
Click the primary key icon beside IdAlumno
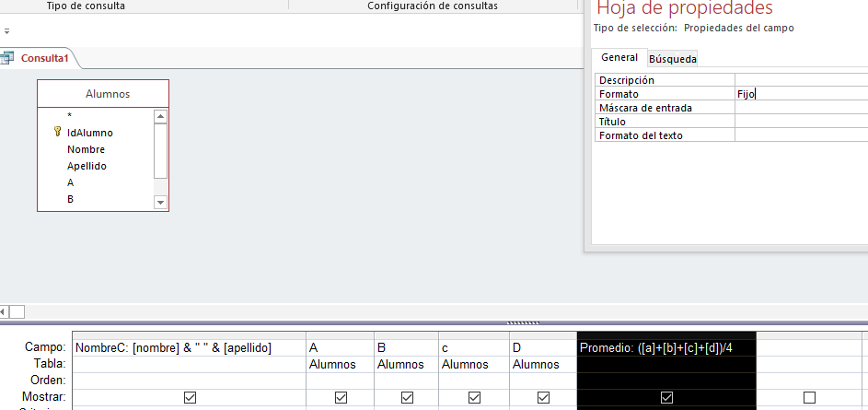58,132
